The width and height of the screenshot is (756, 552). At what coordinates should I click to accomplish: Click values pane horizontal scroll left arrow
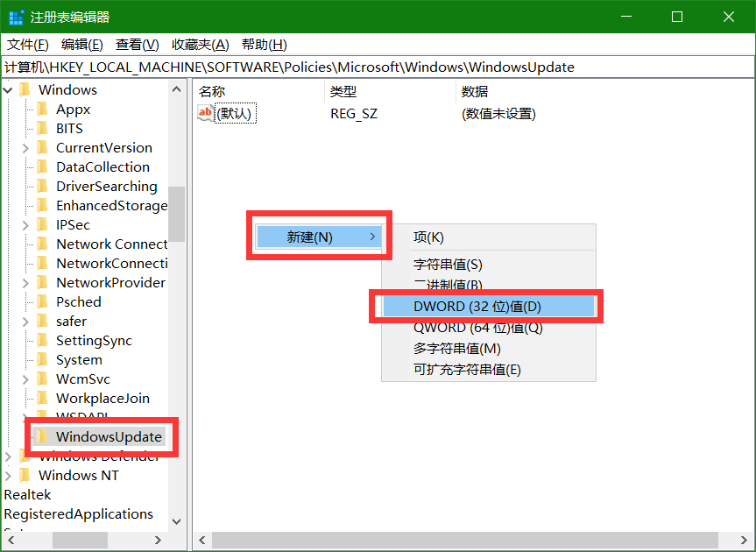click(x=202, y=540)
